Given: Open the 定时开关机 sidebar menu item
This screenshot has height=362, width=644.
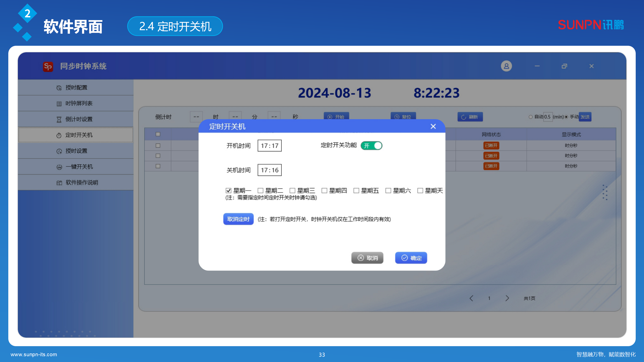Looking at the screenshot, I should [x=75, y=135].
